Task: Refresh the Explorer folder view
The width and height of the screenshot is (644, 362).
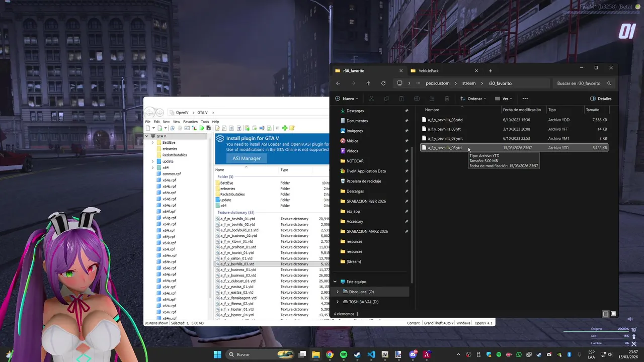Action: pos(383,83)
